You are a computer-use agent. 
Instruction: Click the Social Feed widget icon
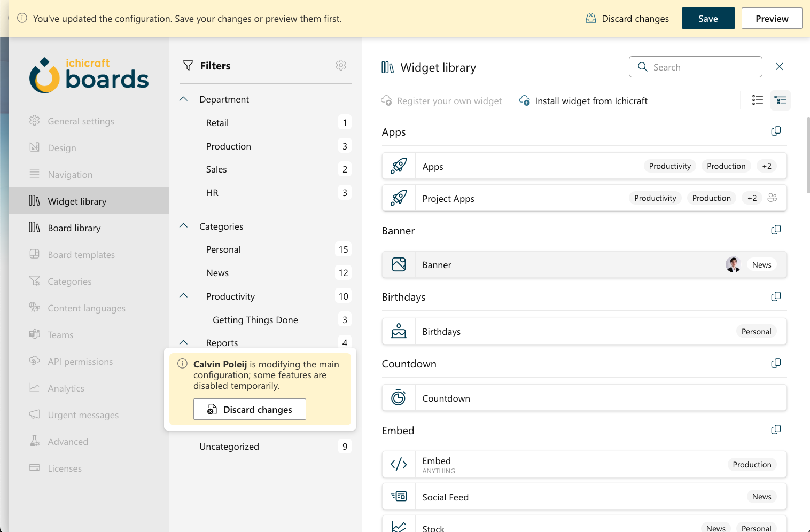point(399,496)
